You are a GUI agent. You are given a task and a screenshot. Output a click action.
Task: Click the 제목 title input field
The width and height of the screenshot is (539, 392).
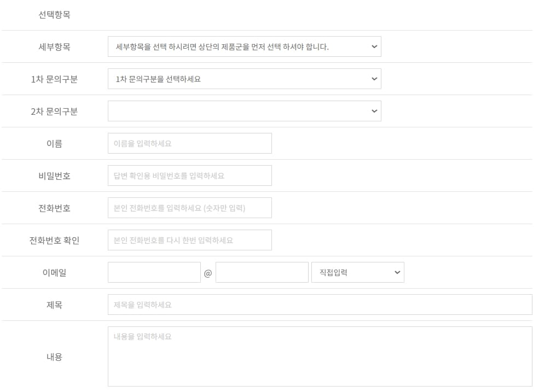[318, 304]
